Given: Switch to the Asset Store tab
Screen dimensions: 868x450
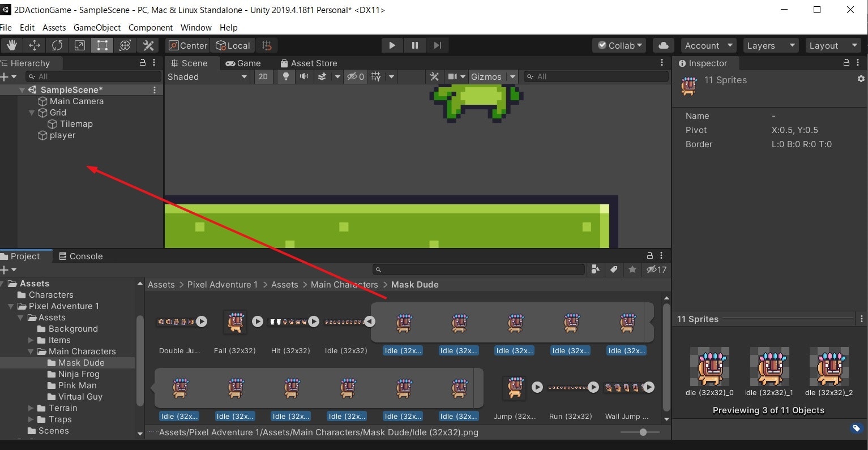Looking at the screenshot, I should (x=309, y=63).
